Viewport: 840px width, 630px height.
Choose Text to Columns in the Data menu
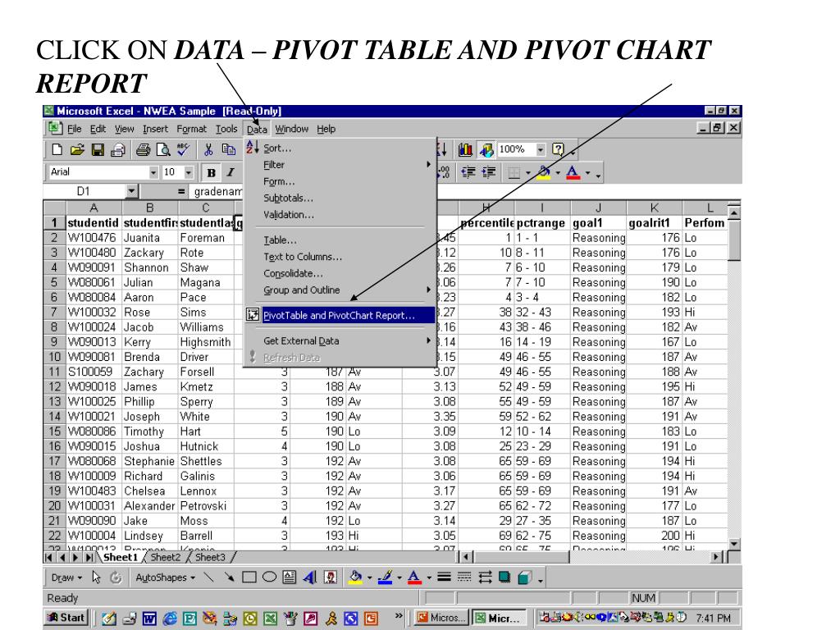pyautogui.click(x=340, y=257)
